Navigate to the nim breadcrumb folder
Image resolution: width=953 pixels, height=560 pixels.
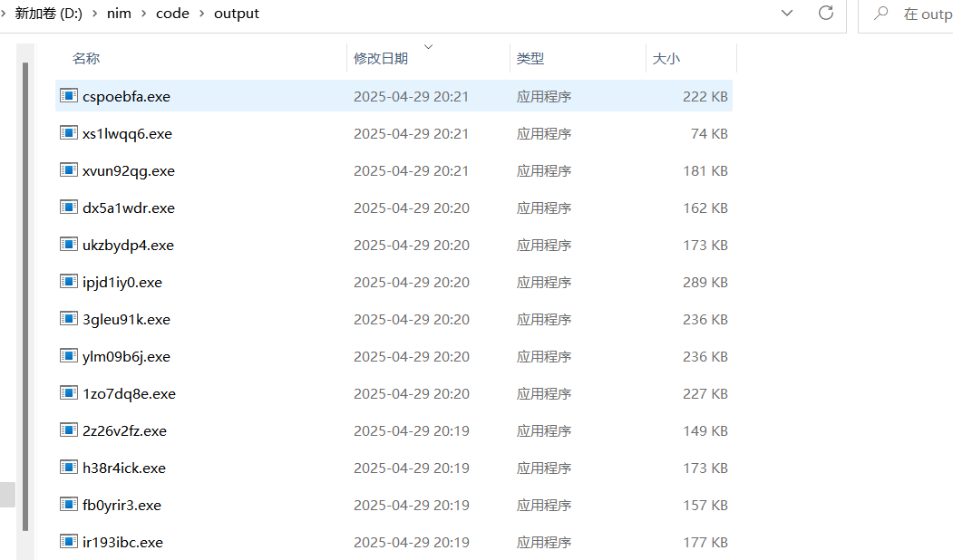coord(119,14)
